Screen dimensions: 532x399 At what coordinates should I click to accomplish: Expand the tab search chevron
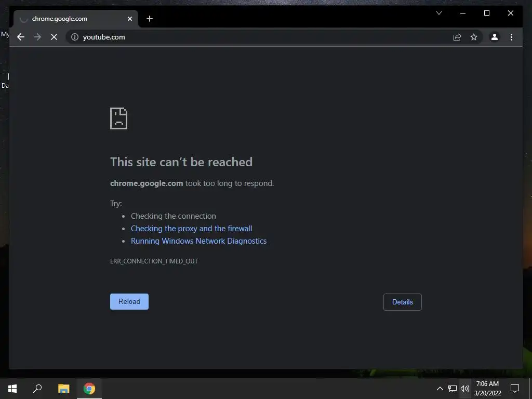[438, 13]
